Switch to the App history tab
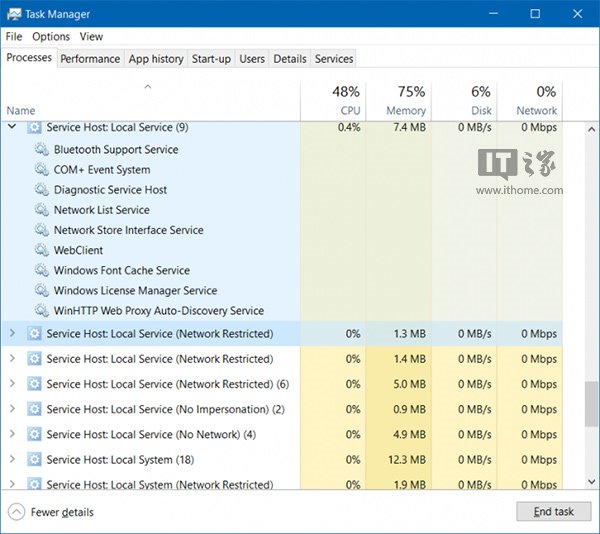 tap(156, 59)
